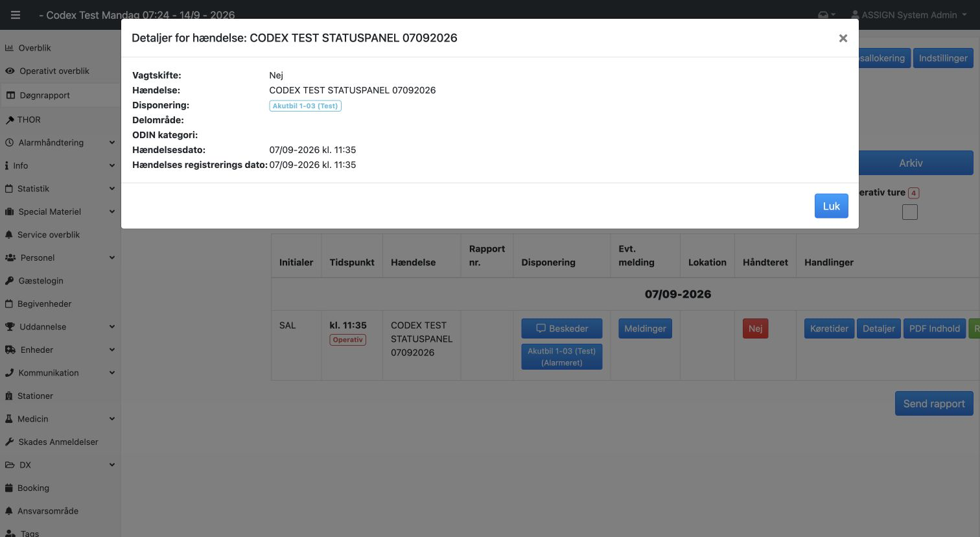Expand the Statistik submenu chevron
980x537 pixels.
pos(111,189)
